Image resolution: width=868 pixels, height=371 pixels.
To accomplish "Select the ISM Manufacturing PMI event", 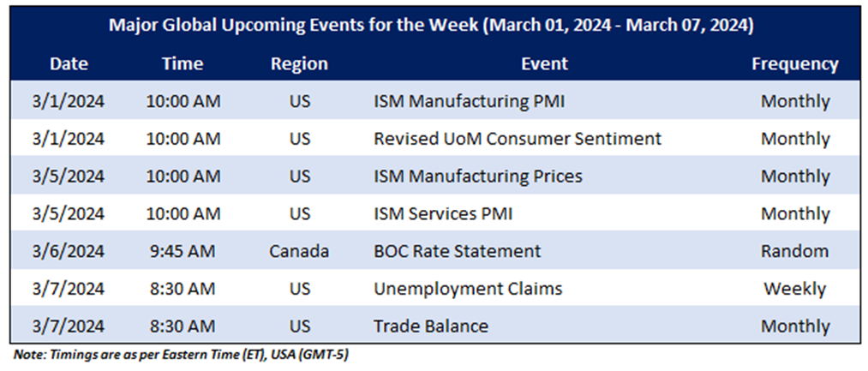I will click(469, 101).
